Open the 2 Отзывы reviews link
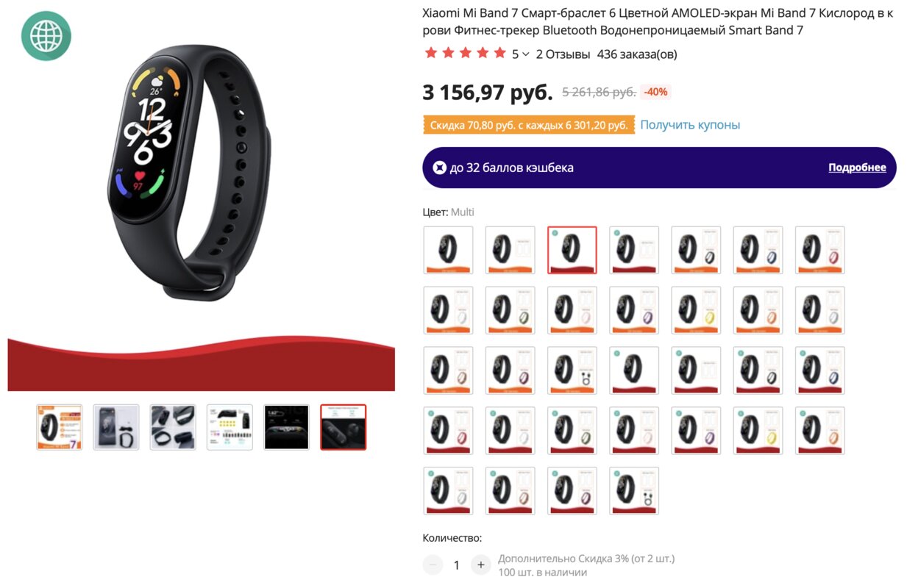Viewport: 907px width, 588px height. coord(563,54)
